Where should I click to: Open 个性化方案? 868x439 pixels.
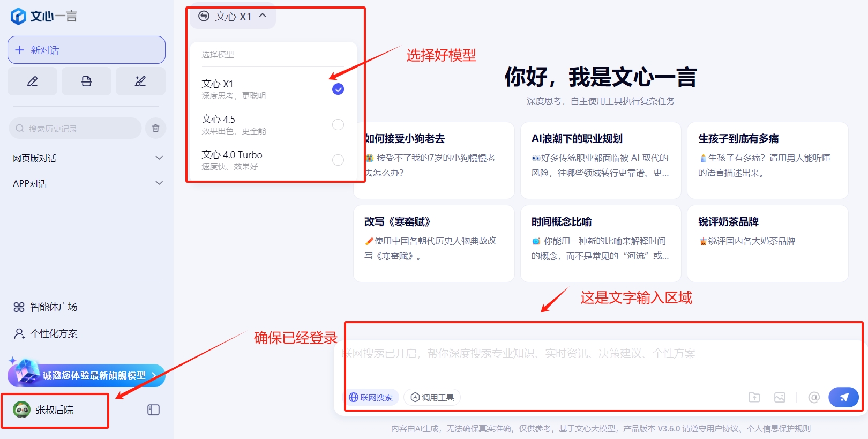click(x=45, y=333)
